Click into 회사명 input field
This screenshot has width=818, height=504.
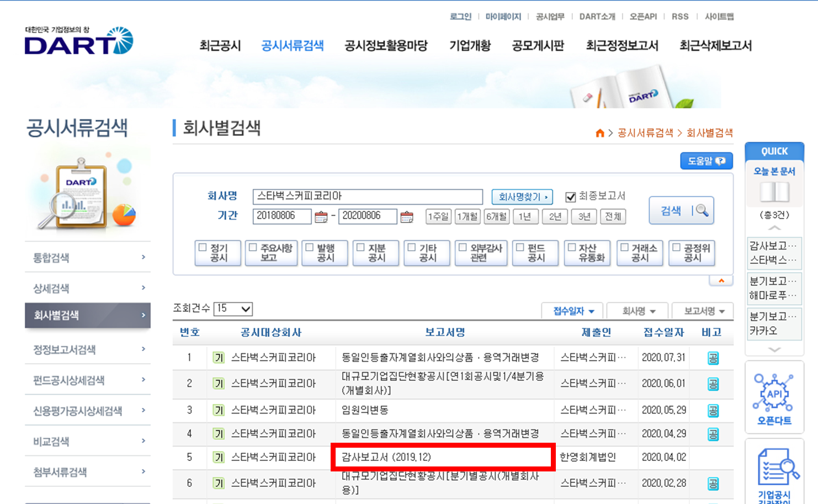click(368, 197)
